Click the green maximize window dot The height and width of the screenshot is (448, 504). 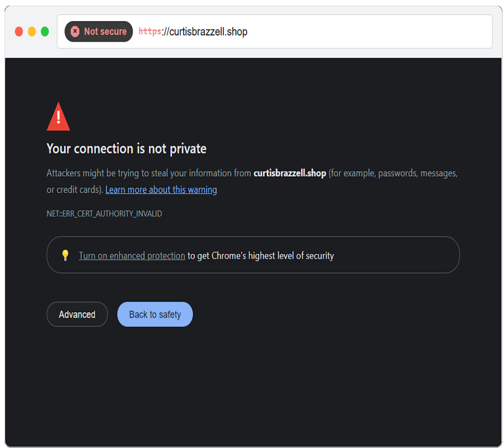tap(45, 31)
